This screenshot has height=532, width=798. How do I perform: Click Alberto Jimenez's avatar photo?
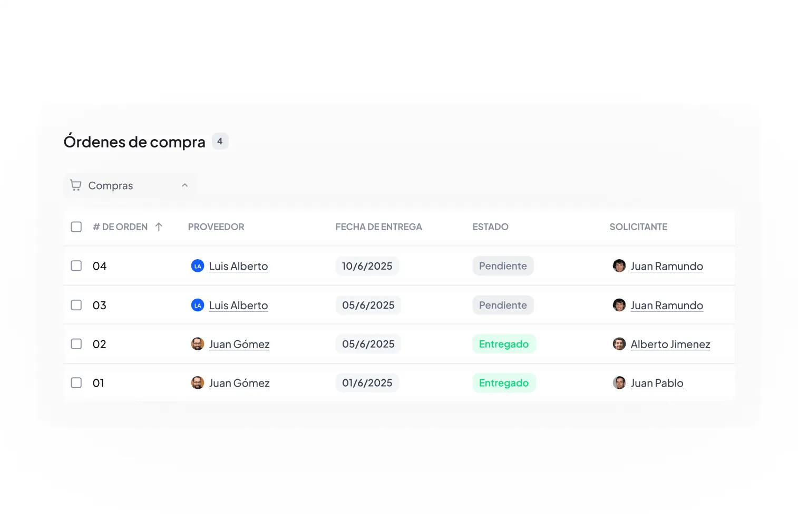click(619, 344)
